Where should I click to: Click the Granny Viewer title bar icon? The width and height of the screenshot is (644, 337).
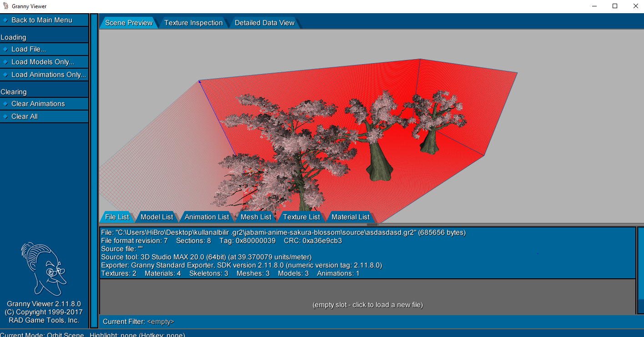point(5,6)
